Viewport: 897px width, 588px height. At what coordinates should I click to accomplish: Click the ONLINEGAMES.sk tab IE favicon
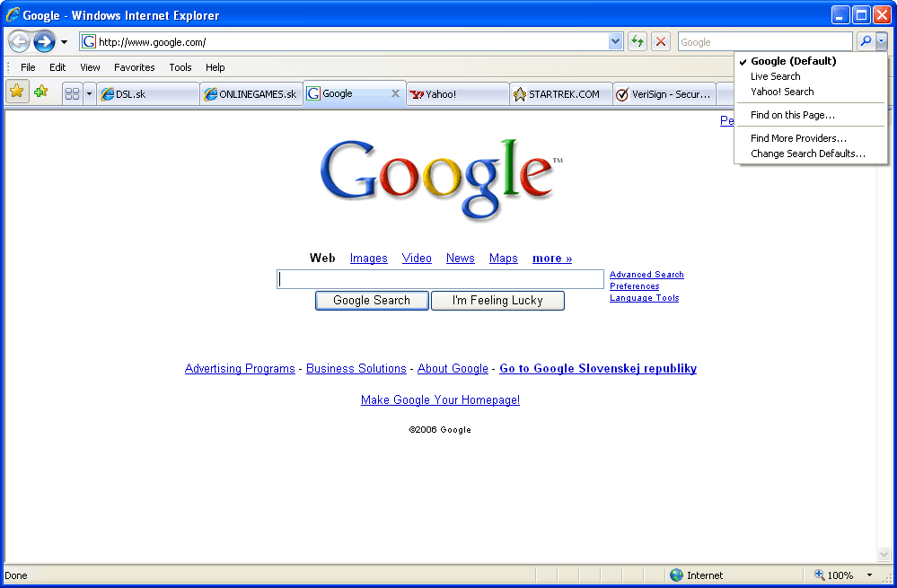pos(210,94)
